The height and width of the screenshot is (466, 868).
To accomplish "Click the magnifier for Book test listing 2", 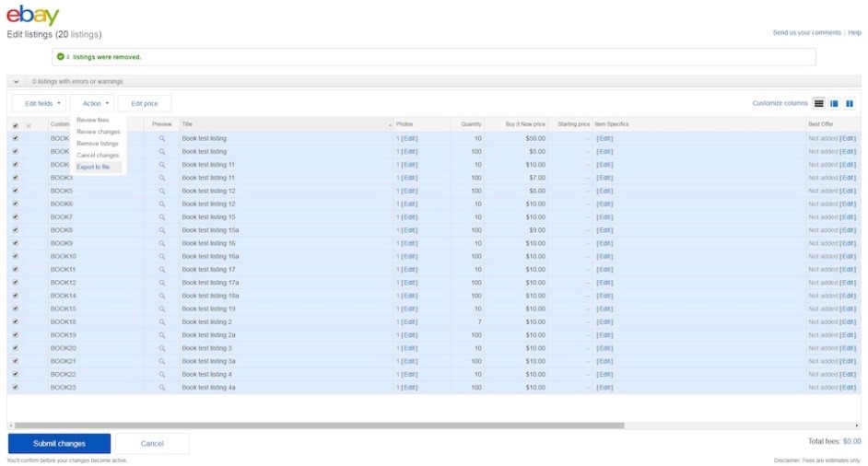I will tap(162, 322).
